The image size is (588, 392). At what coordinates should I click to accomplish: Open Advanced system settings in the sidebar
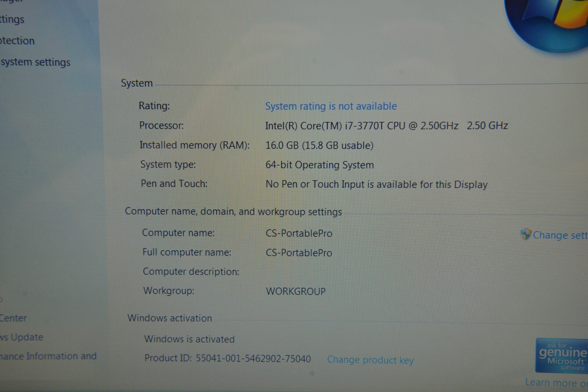[x=35, y=62]
